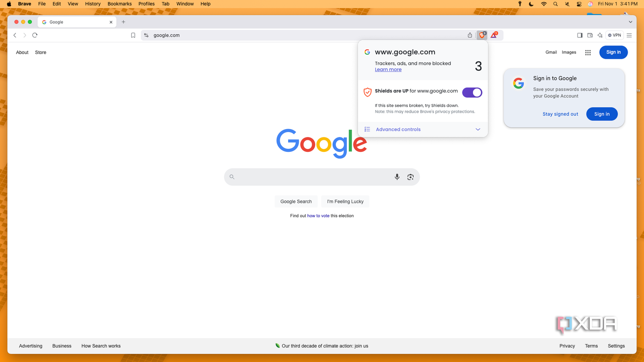
Task: Click the Siri icon in menu bar
Action: (590, 4)
